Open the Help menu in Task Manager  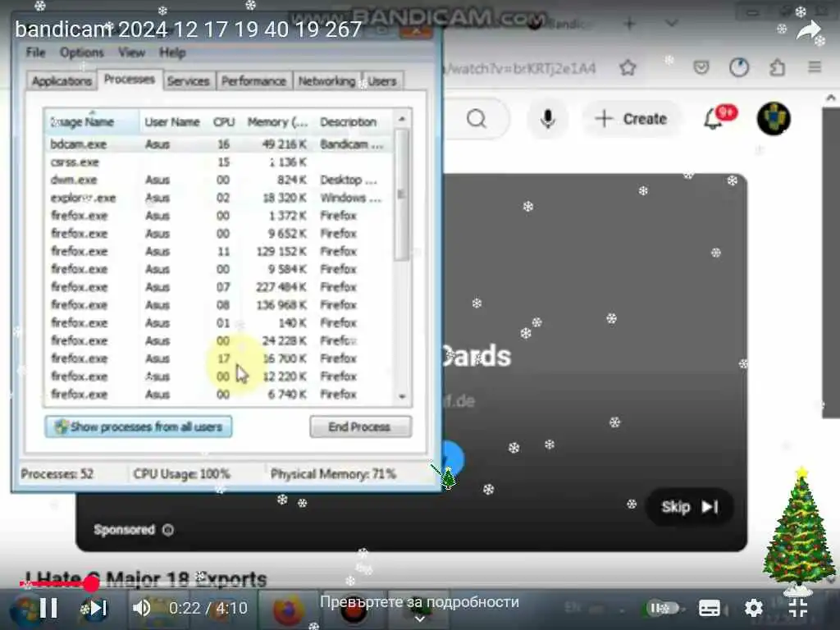pyautogui.click(x=172, y=52)
